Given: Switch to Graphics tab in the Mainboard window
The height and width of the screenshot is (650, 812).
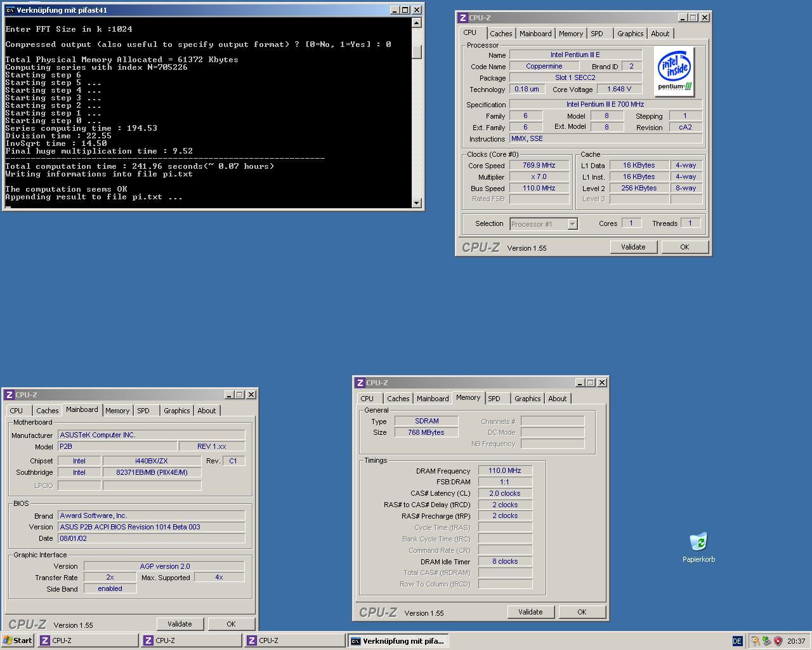Looking at the screenshot, I should 176,411.
